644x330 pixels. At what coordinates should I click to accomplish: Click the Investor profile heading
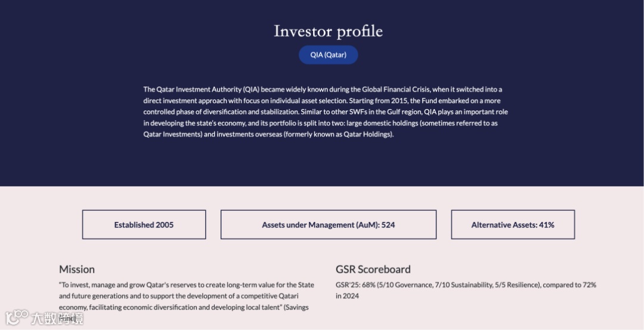[328, 31]
